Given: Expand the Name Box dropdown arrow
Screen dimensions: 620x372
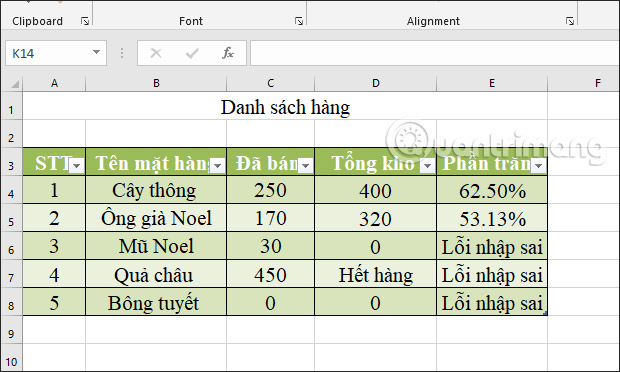Looking at the screenshot, I should coord(96,52).
